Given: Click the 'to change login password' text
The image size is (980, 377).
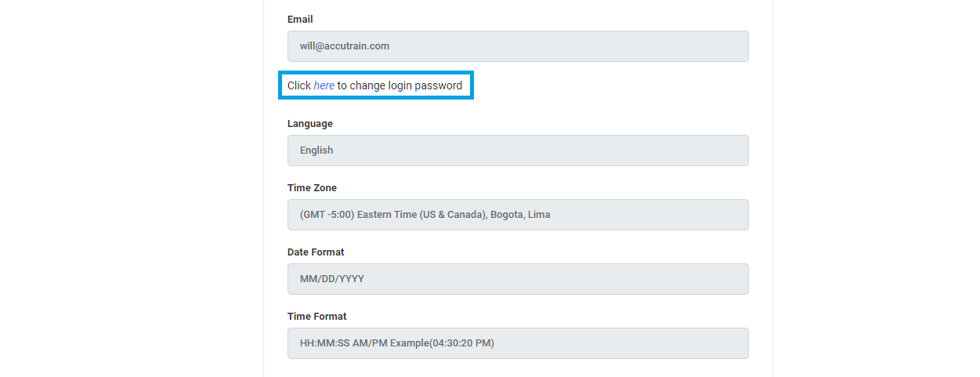Looking at the screenshot, I should pos(400,85).
